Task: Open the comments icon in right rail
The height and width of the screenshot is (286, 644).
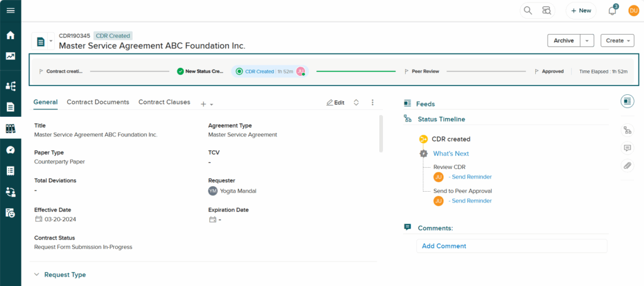Action: (x=627, y=148)
